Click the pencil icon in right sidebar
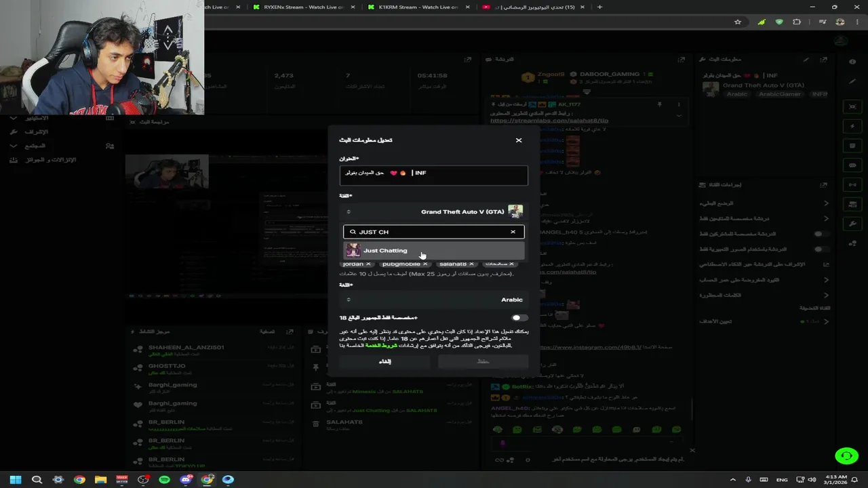Image resolution: width=868 pixels, height=488 pixels. coord(852,81)
